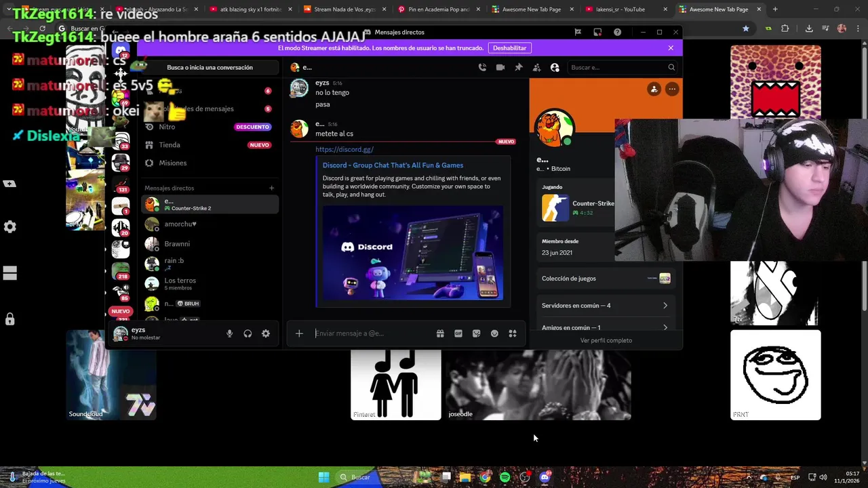Deafen audio with headphones icon
Image resolution: width=868 pixels, height=488 pixels.
pos(248,333)
